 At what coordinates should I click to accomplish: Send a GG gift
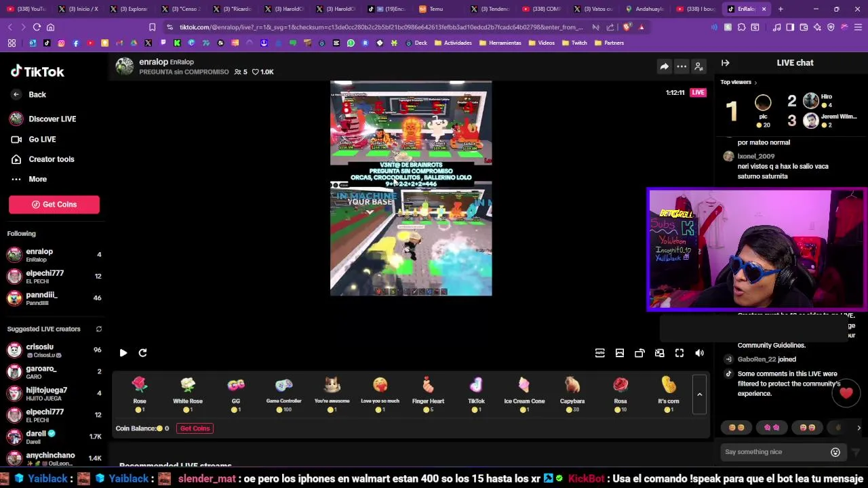click(236, 394)
